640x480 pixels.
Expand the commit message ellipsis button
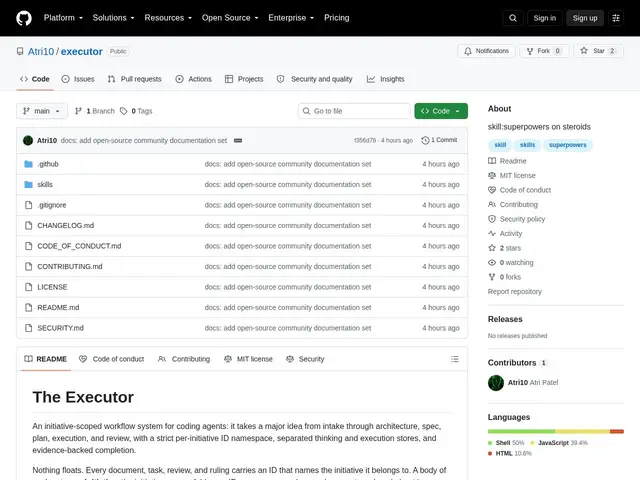tap(238, 140)
